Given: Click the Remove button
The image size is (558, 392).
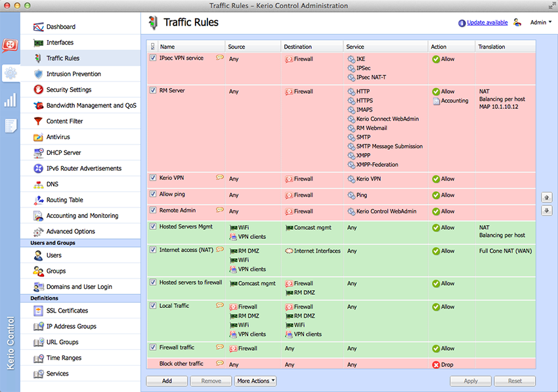Looking at the screenshot, I should tap(211, 381).
